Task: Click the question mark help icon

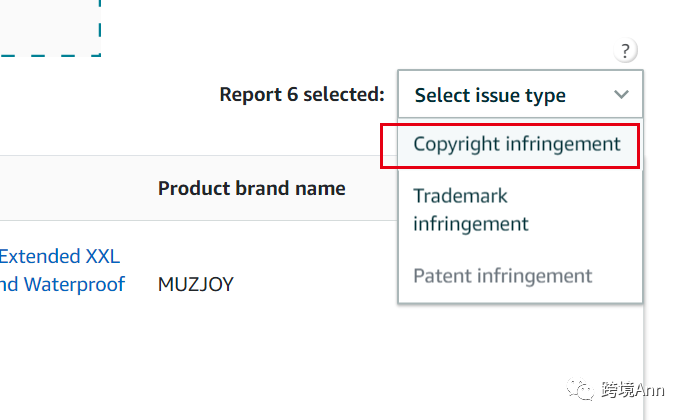Action: [x=626, y=51]
